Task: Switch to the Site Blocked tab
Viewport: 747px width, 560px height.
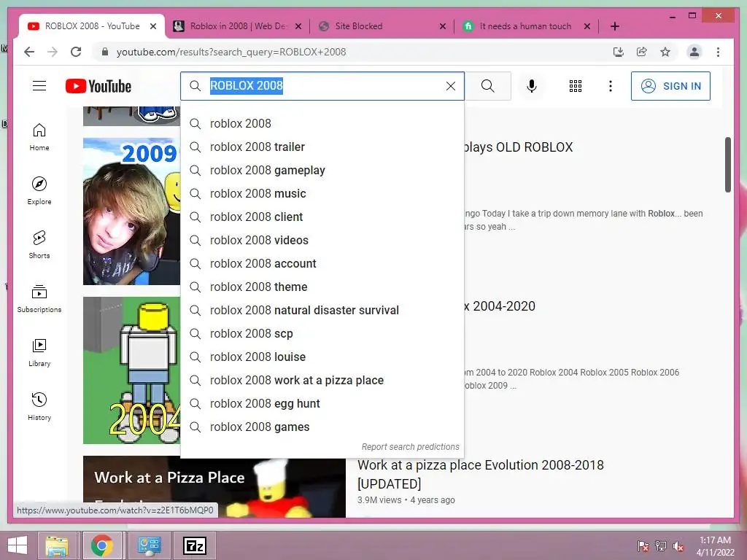Action: click(381, 26)
